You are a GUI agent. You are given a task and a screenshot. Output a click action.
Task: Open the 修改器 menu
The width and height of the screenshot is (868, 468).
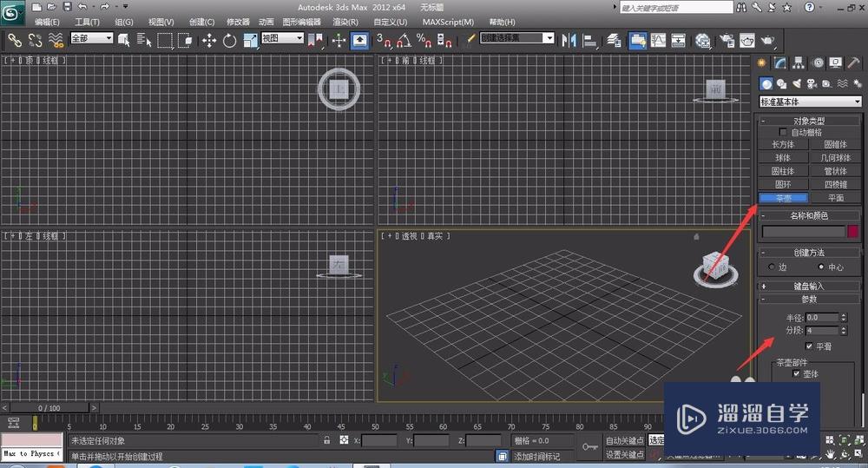tap(238, 22)
